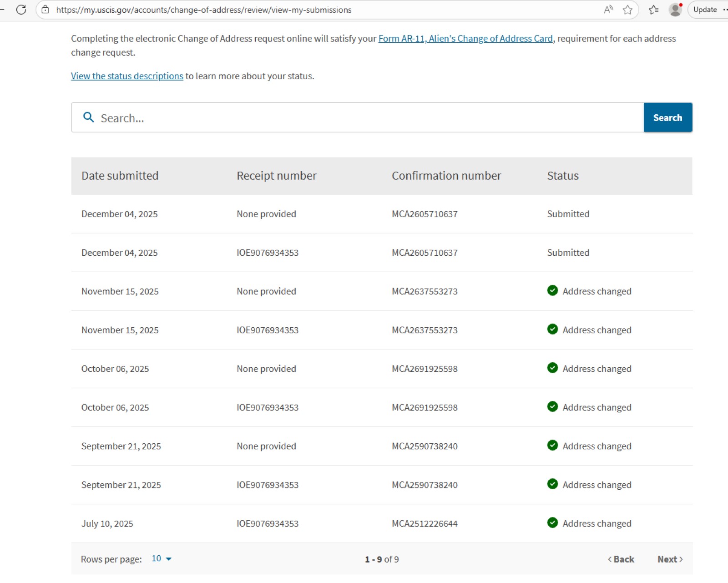The image size is (728, 583).
Task: Open Form AR-11 Change of Address link
Action: click(465, 39)
